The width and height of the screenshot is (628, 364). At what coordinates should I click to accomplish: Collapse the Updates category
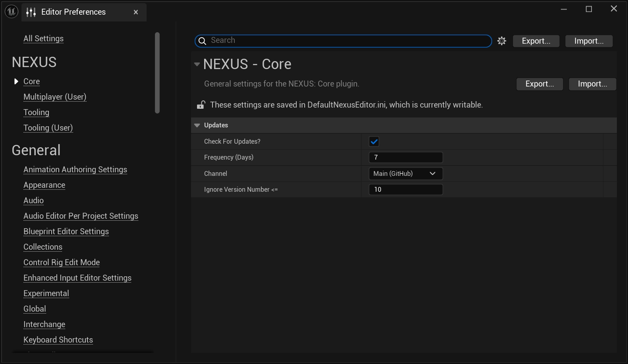pyautogui.click(x=197, y=125)
